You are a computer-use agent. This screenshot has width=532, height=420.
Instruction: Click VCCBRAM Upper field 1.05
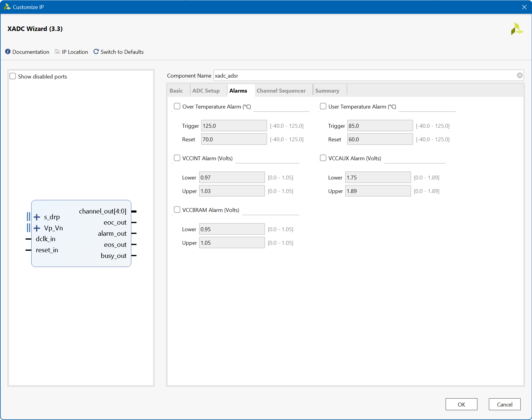click(x=232, y=243)
